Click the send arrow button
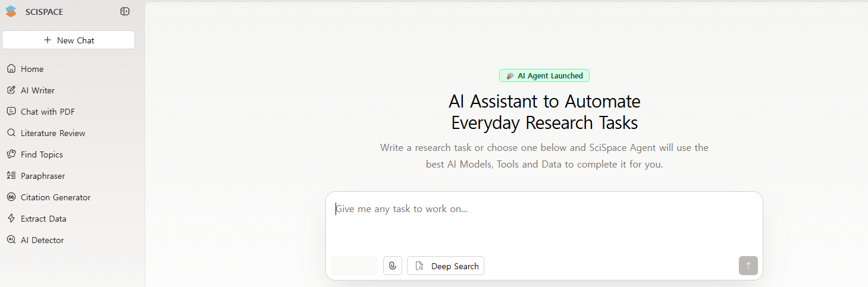868x287 pixels. pyautogui.click(x=748, y=266)
